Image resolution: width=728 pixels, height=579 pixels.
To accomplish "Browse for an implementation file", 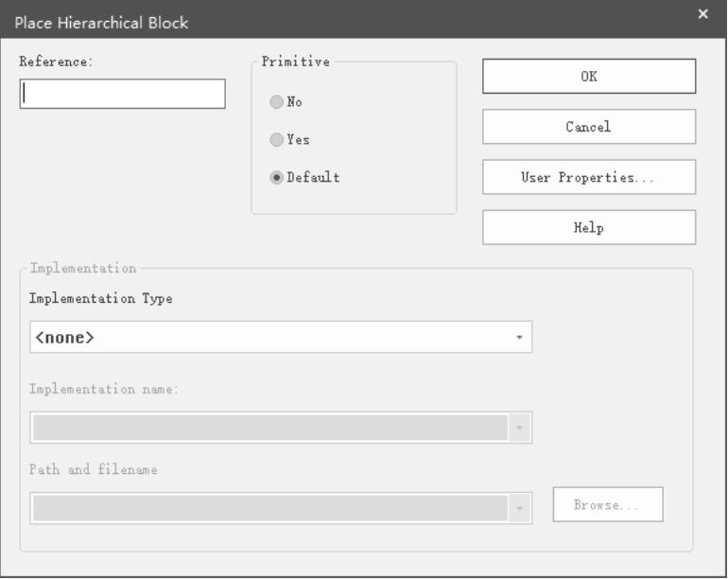I will pos(608,504).
